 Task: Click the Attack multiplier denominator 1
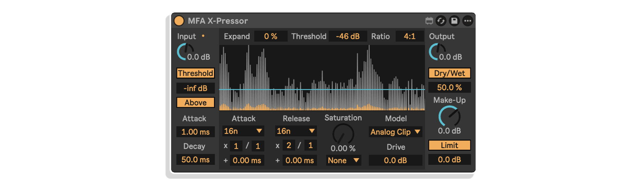point(258,146)
